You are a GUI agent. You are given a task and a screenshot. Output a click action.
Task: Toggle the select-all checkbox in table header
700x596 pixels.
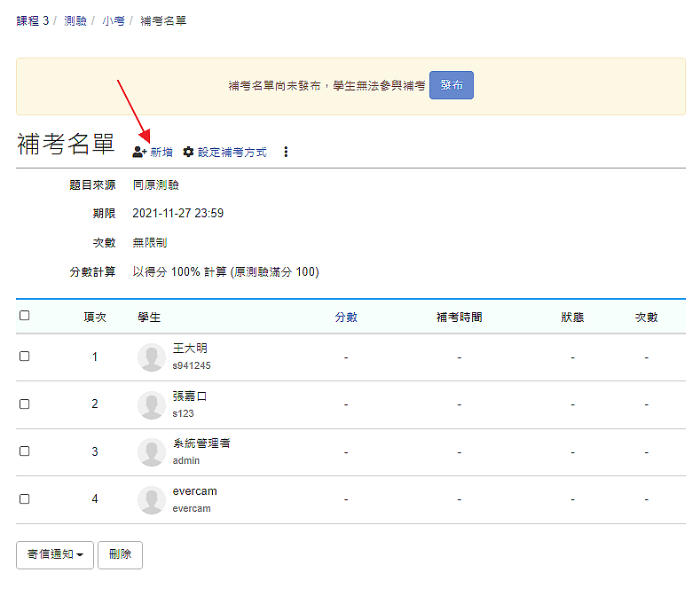tap(25, 316)
